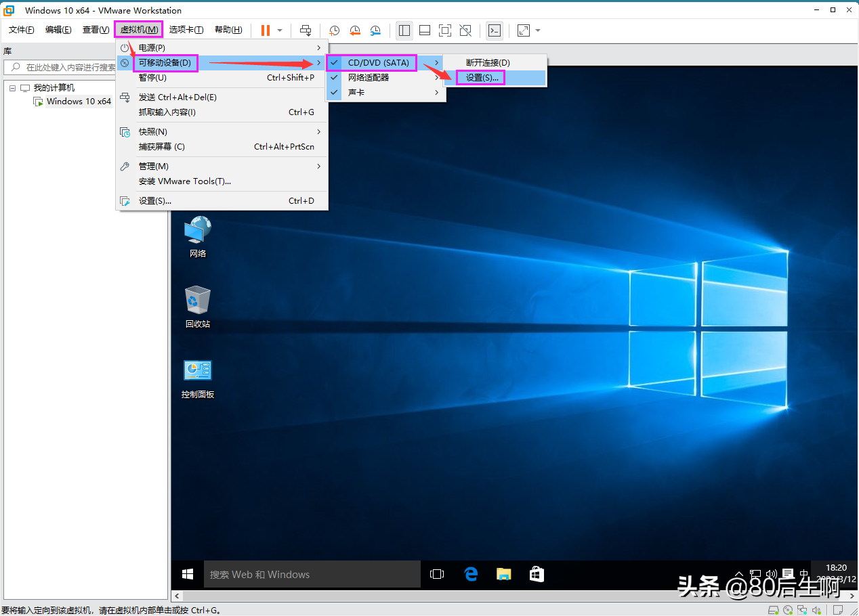Select 我的计算机 in the library tree
859x616 pixels.
coord(54,88)
